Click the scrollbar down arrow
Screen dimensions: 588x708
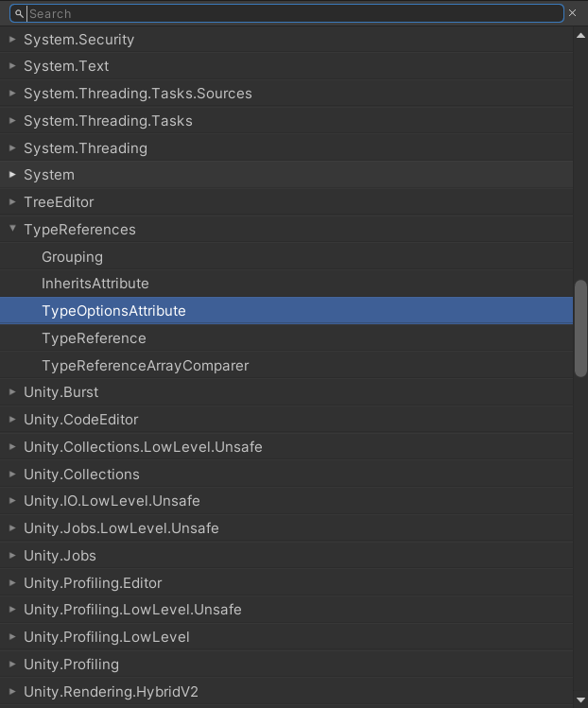click(580, 699)
